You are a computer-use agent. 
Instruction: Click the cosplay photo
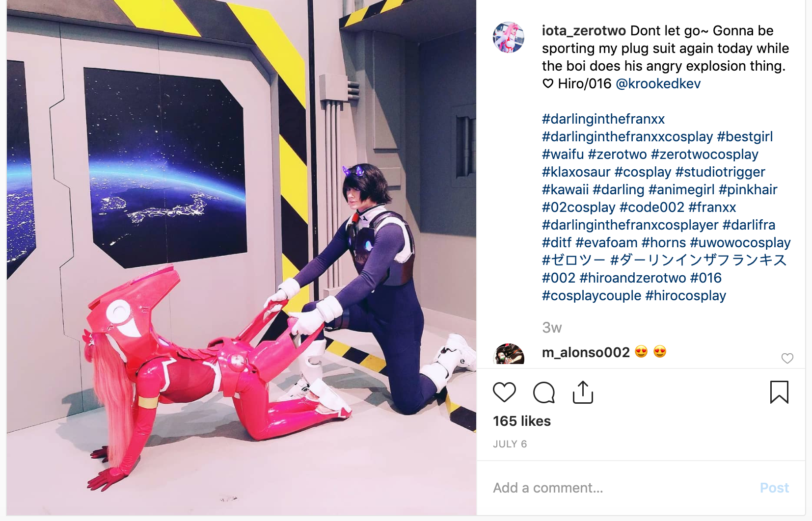242,258
